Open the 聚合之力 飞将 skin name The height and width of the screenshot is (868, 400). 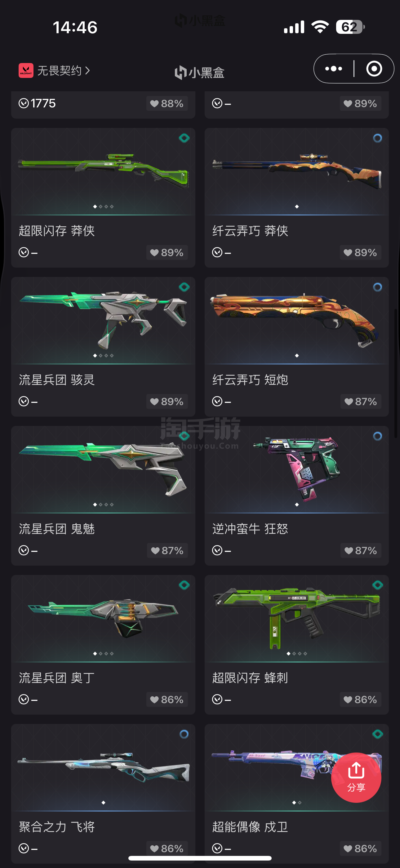point(56,827)
